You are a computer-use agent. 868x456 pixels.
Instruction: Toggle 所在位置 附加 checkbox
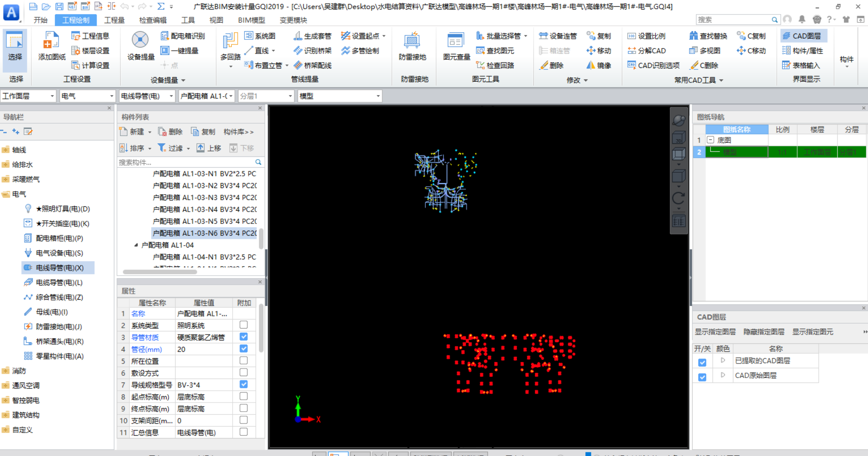[x=244, y=360]
